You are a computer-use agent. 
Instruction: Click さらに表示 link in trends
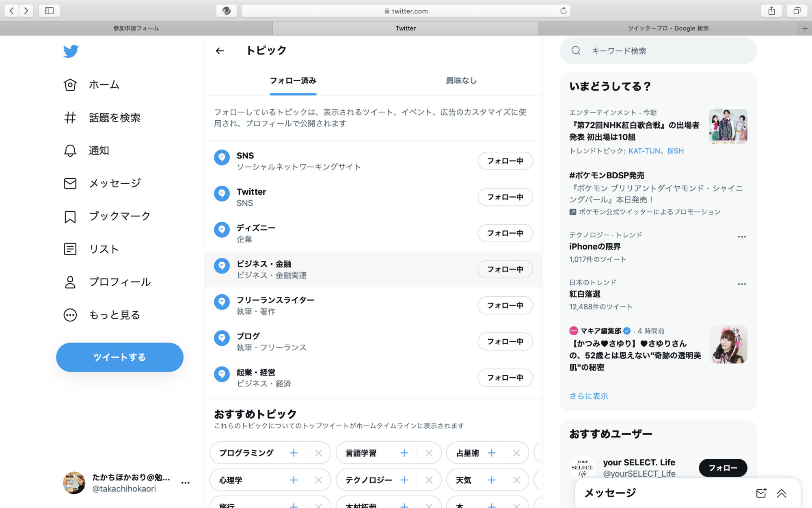(x=589, y=396)
